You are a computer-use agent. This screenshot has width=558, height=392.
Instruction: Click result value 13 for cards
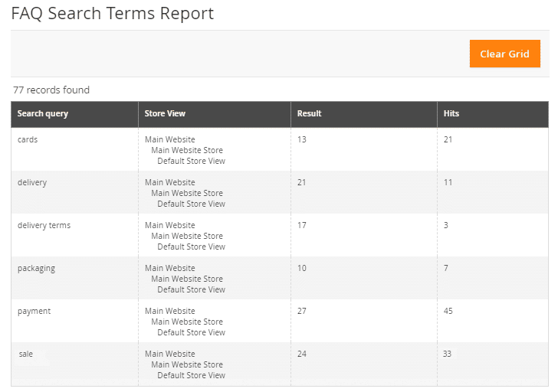click(302, 139)
